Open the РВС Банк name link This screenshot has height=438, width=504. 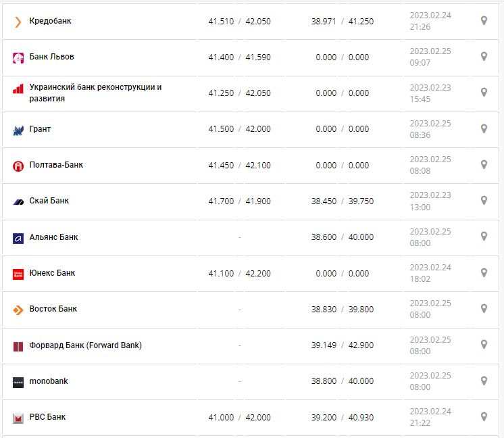click(x=47, y=417)
